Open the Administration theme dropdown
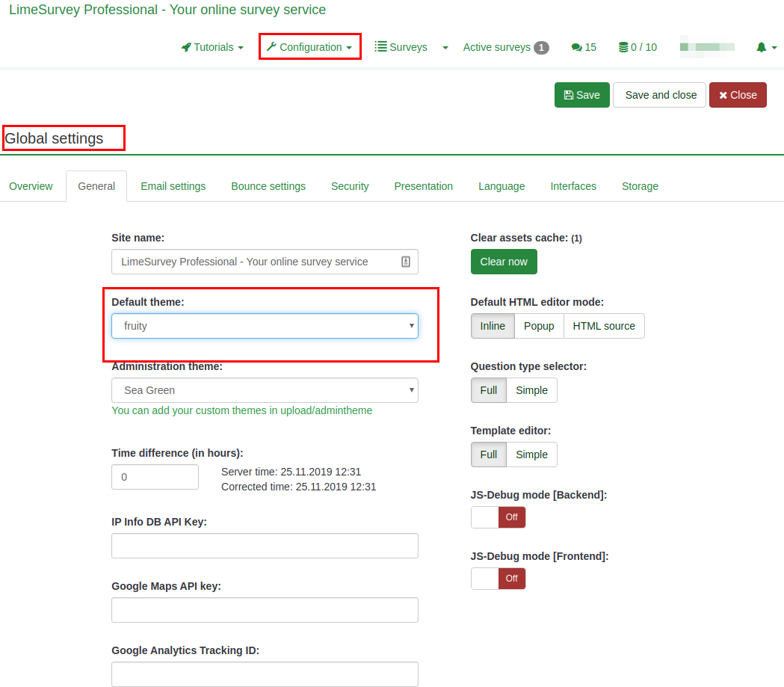The image size is (784, 687). click(265, 390)
